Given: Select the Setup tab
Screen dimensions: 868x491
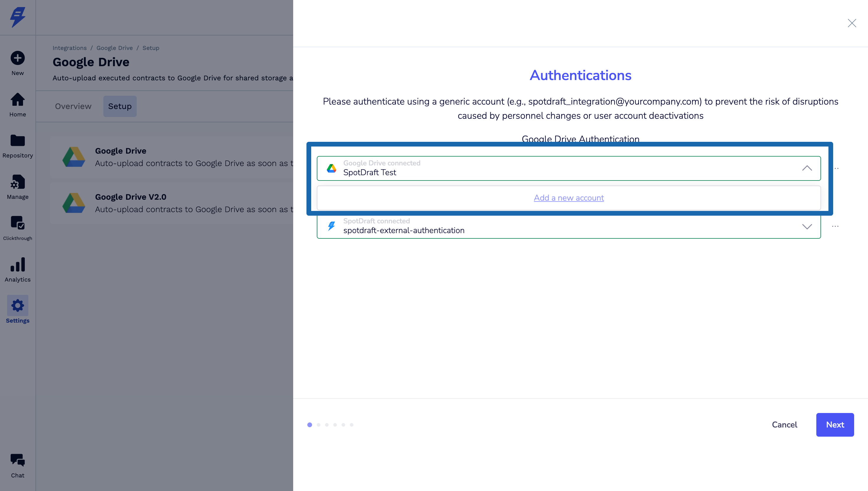Looking at the screenshot, I should [120, 106].
